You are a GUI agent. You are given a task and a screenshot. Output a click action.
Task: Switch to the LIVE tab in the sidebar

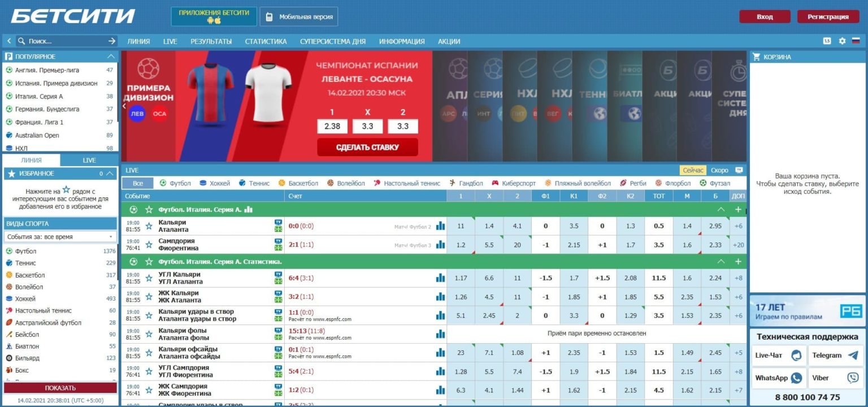point(89,161)
